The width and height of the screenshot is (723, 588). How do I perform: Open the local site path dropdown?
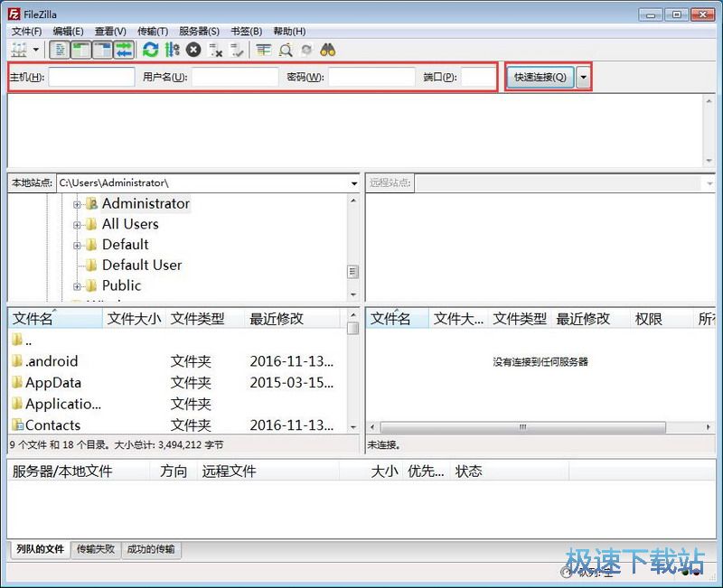coord(353,182)
